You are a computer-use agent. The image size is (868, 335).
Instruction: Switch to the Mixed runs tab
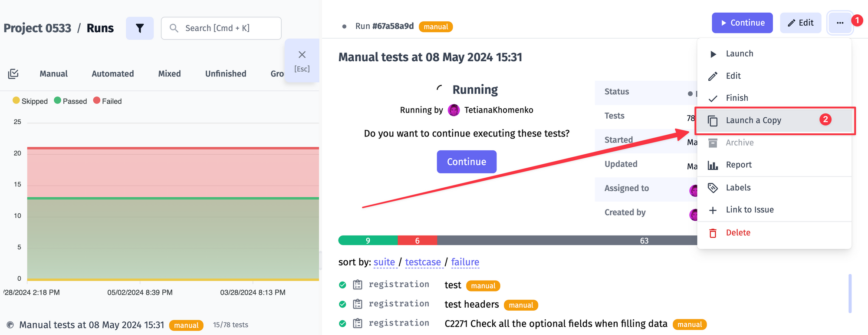pyautogui.click(x=170, y=74)
